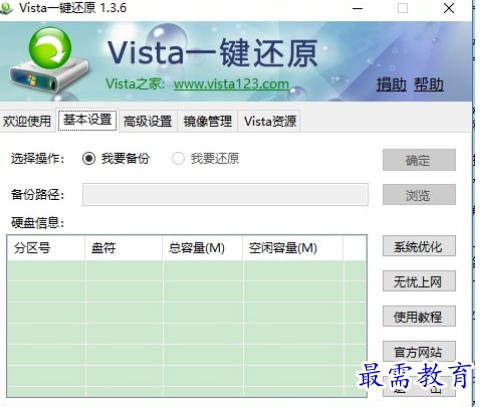Switch to the 欢迎使用 tab
The image size is (480, 407).
27,121
